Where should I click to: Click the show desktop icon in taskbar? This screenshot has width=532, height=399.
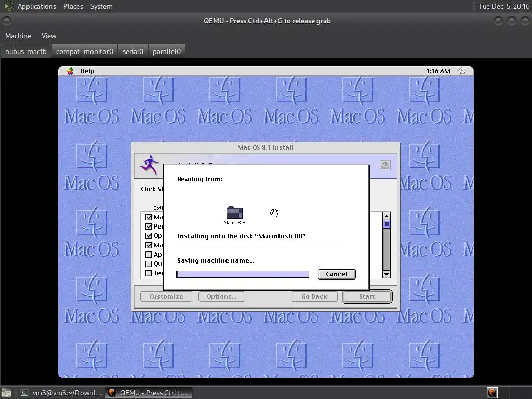6,393
